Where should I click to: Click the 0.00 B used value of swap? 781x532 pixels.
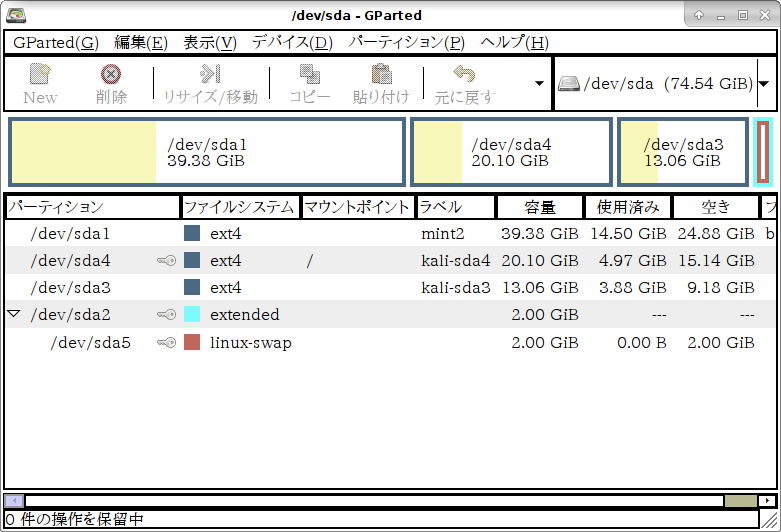pos(642,343)
